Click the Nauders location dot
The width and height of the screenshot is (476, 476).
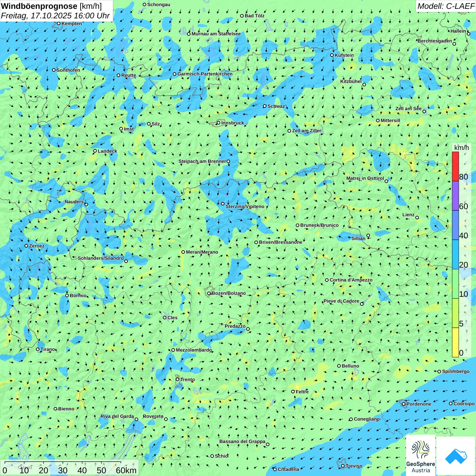pos(86,204)
